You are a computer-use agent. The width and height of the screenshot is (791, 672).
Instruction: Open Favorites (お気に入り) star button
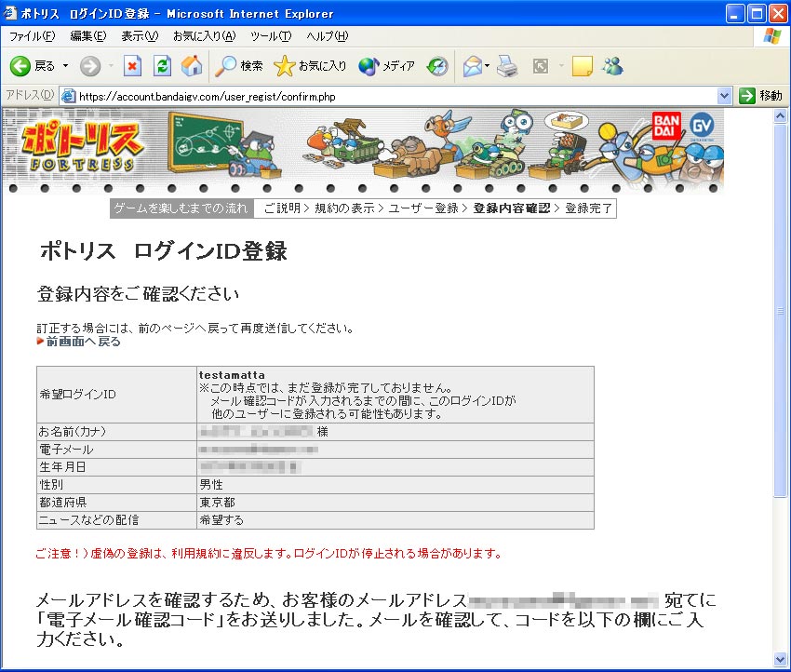(310, 66)
